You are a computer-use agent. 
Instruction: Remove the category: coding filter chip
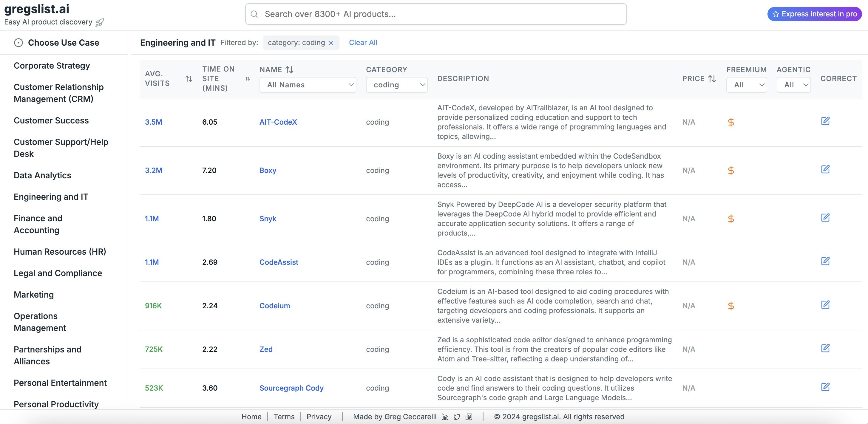(x=331, y=43)
